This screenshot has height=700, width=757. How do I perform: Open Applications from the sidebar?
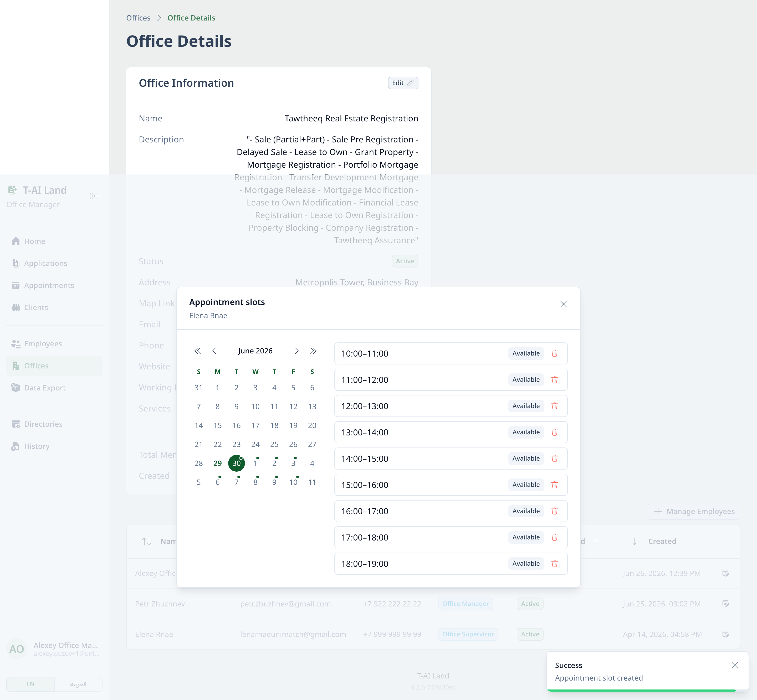(55, 263)
